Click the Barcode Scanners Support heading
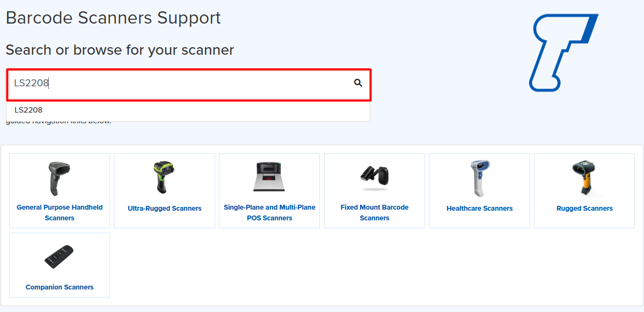This screenshot has height=312, width=644. click(113, 18)
